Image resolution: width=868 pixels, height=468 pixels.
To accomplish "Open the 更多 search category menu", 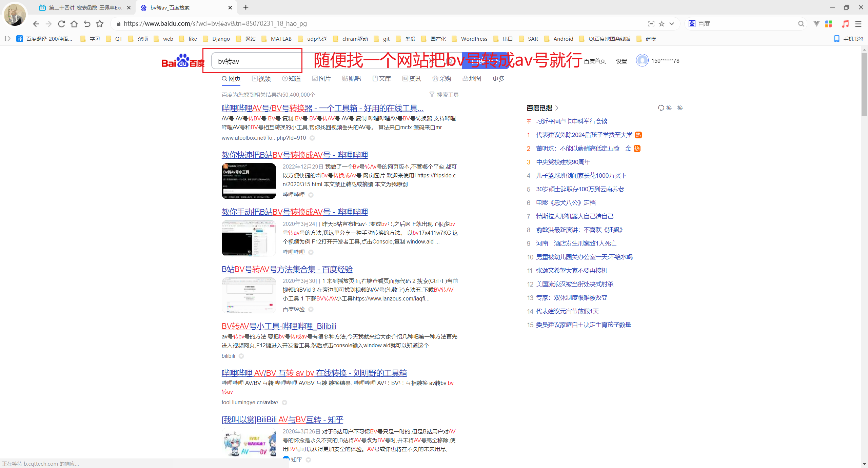I will (498, 79).
